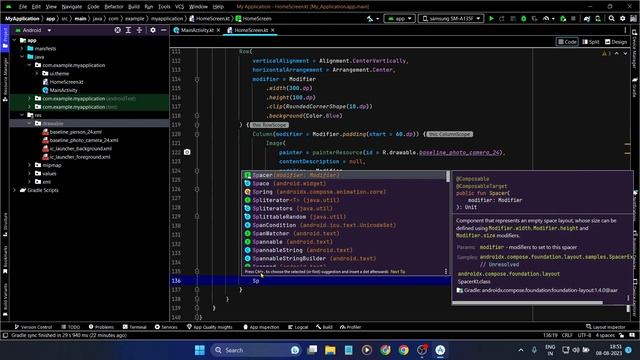640x360 pixels.
Task: Open the Terminal tool window
Action: pos(135,327)
